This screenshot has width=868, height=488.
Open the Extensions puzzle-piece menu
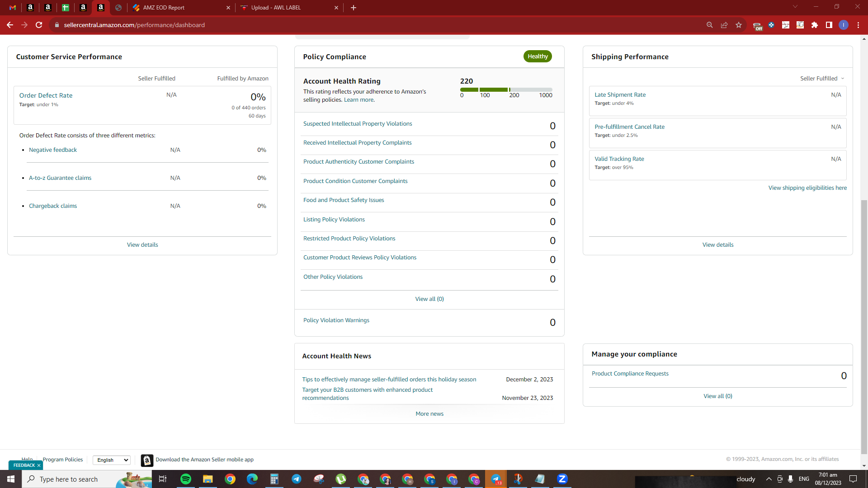tap(815, 25)
